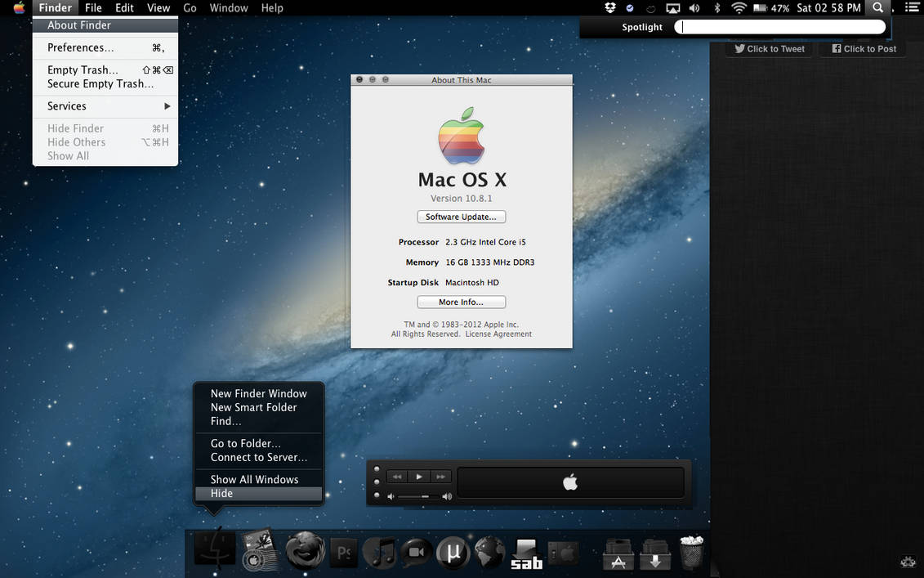Open the Wi-Fi status menu
The width and height of the screenshot is (924, 578).
click(739, 7)
